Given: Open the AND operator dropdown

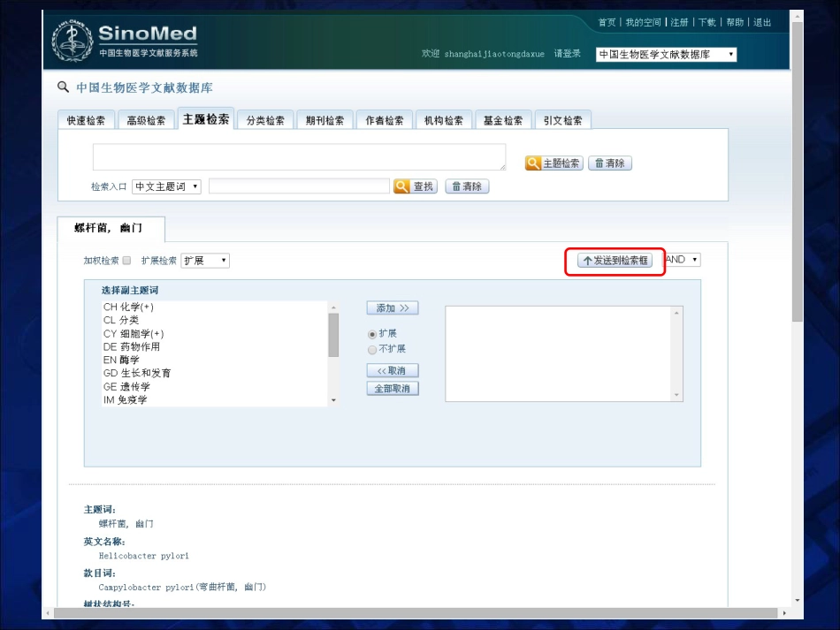Looking at the screenshot, I should coord(683,260).
